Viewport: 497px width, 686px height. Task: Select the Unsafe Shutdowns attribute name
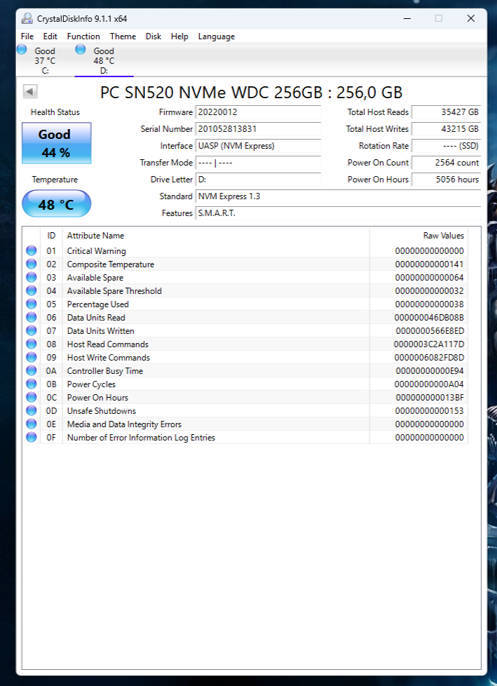point(101,411)
